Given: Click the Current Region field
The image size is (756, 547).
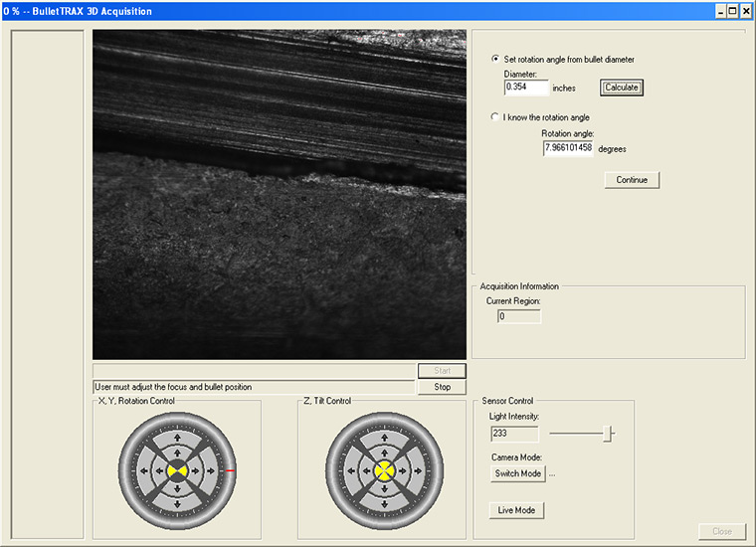Looking at the screenshot, I should point(519,316).
